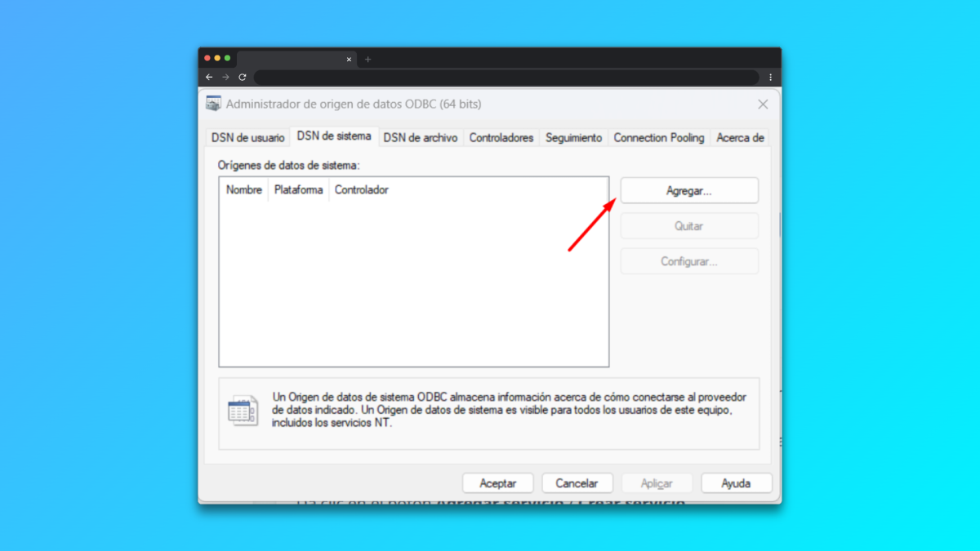Viewport: 980px width, 551px height.
Task: Open the browser three-dot menu
Action: click(770, 78)
